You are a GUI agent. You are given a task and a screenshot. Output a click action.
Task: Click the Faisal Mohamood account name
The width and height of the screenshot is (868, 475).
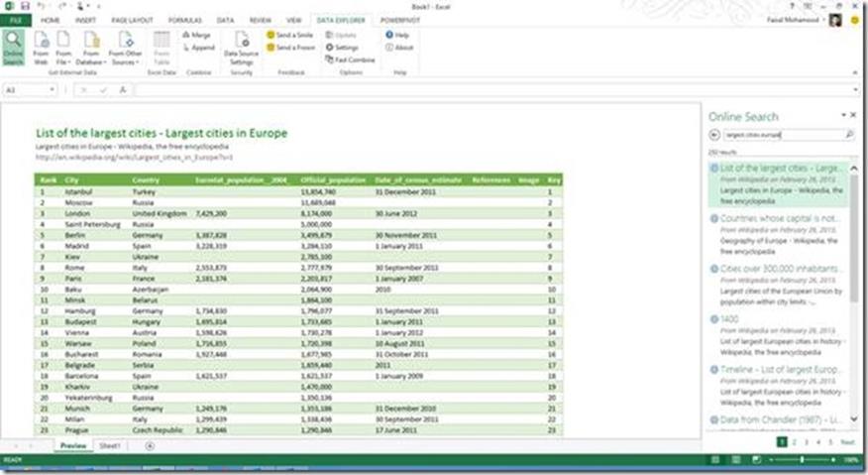793,20
